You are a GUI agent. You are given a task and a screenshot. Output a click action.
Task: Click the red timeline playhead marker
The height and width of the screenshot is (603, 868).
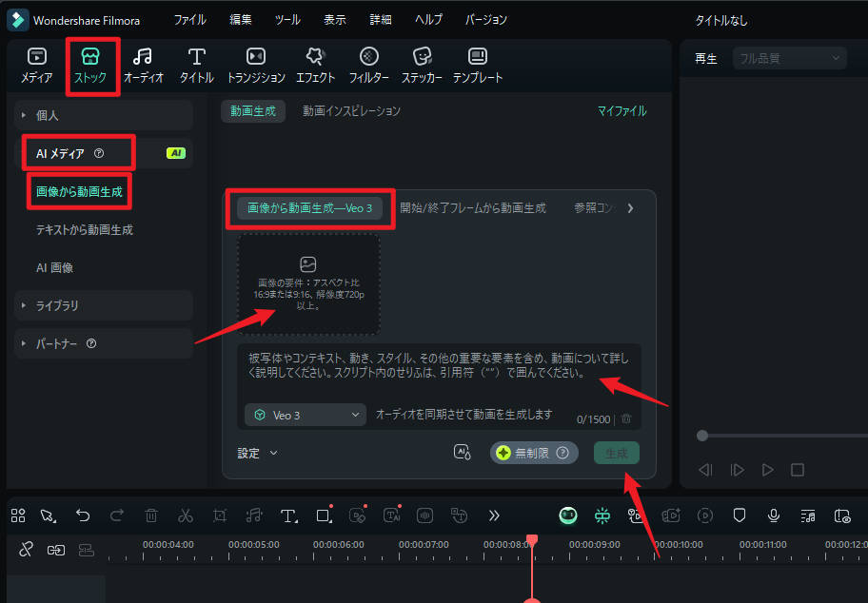pos(532,540)
